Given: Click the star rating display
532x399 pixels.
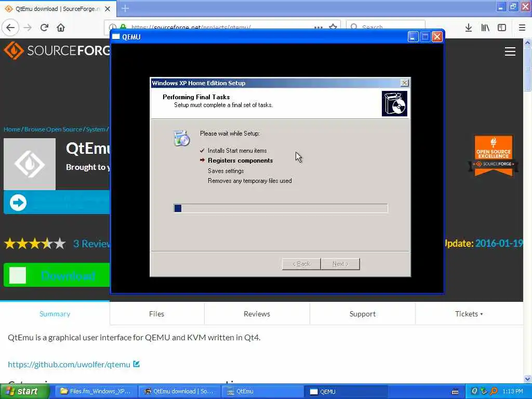Looking at the screenshot, I should [x=35, y=244].
